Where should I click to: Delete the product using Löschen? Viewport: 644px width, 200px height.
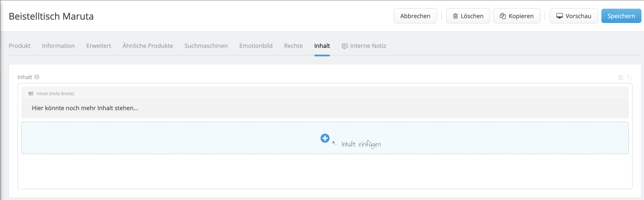coord(468,15)
